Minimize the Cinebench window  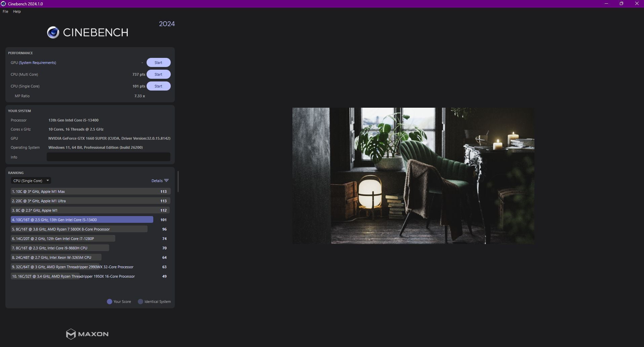[x=606, y=4]
